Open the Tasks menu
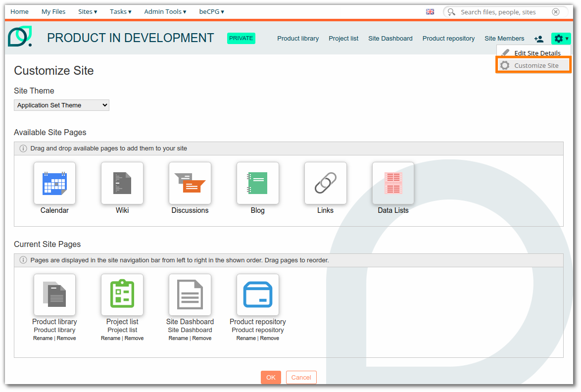 click(120, 11)
